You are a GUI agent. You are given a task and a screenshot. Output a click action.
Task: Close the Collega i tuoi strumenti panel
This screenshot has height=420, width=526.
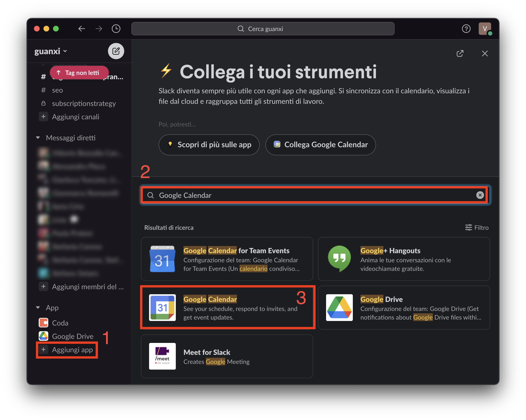(485, 53)
